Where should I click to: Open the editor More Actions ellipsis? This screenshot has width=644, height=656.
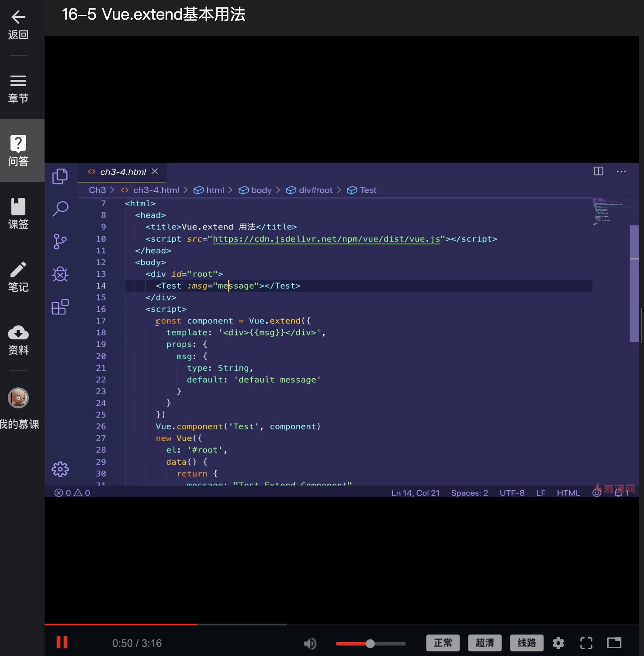click(x=621, y=171)
